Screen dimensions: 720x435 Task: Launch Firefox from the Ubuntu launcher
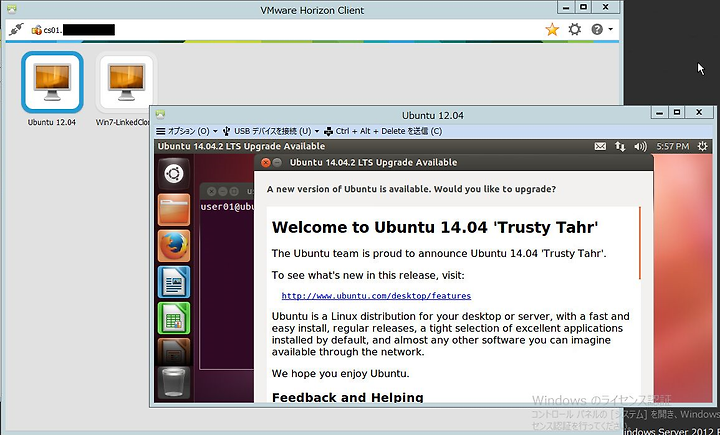[x=174, y=246]
